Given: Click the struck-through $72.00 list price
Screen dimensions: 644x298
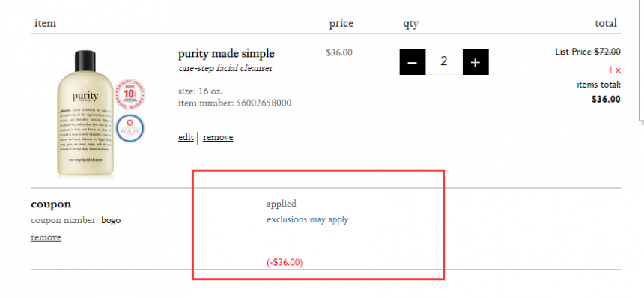Looking at the screenshot, I should pyautogui.click(x=607, y=52).
